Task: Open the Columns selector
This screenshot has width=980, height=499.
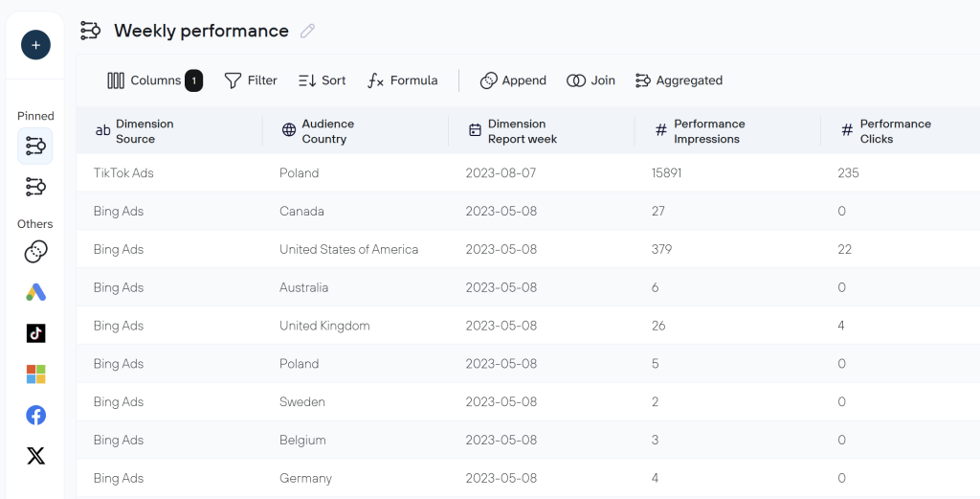Action: pos(154,80)
